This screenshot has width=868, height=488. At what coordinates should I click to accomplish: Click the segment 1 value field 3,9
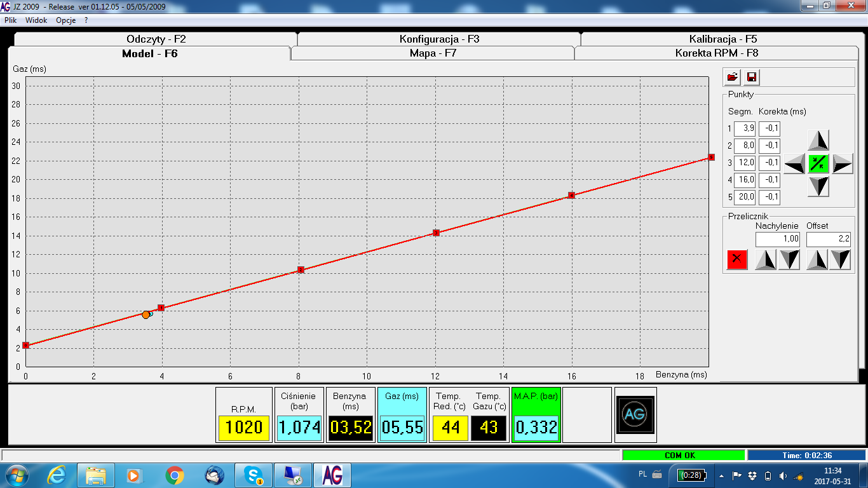tap(744, 128)
